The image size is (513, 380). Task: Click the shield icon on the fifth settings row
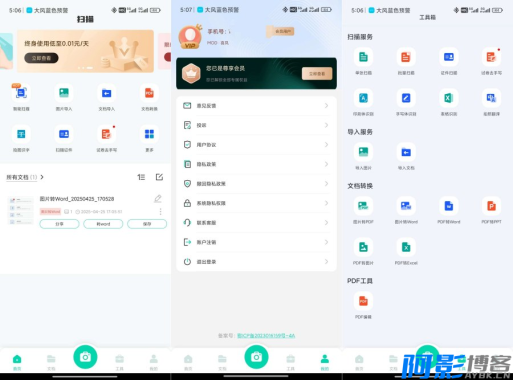(187, 184)
